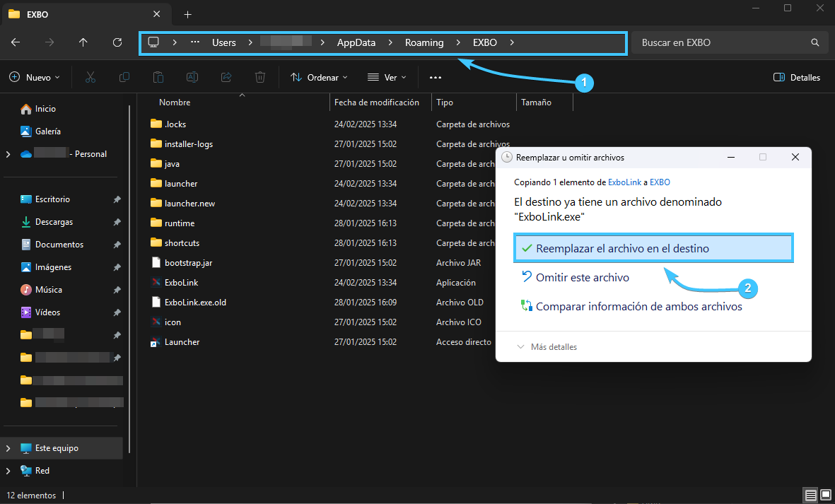
Task: Click the Cut scissors icon
Action: pyautogui.click(x=90, y=78)
